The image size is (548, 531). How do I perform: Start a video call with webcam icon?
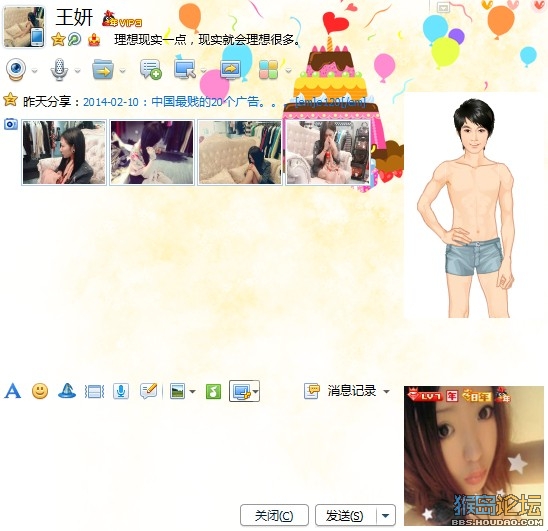coord(16,69)
